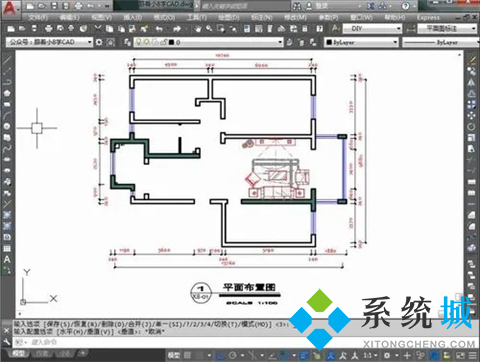Screen dimensions: 480x362
Task: Activate Zoom Realtime magnifier
Action: pyautogui.click(x=209, y=29)
